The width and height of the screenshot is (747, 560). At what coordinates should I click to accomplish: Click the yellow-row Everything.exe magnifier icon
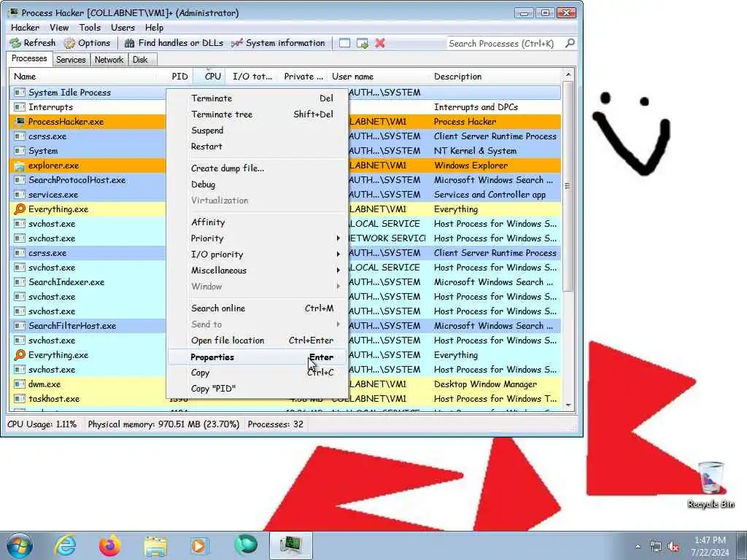[20, 209]
